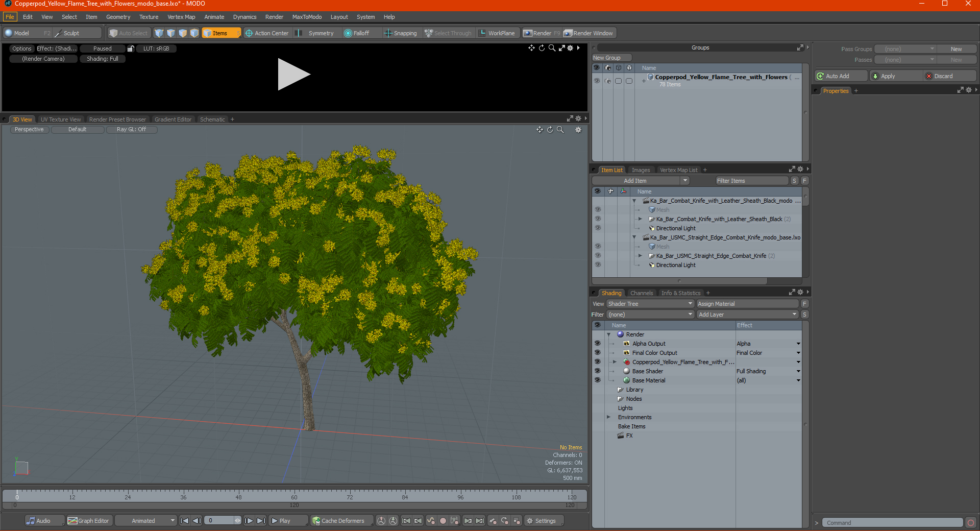Select Items selection mode
980x531 pixels.
pos(221,33)
